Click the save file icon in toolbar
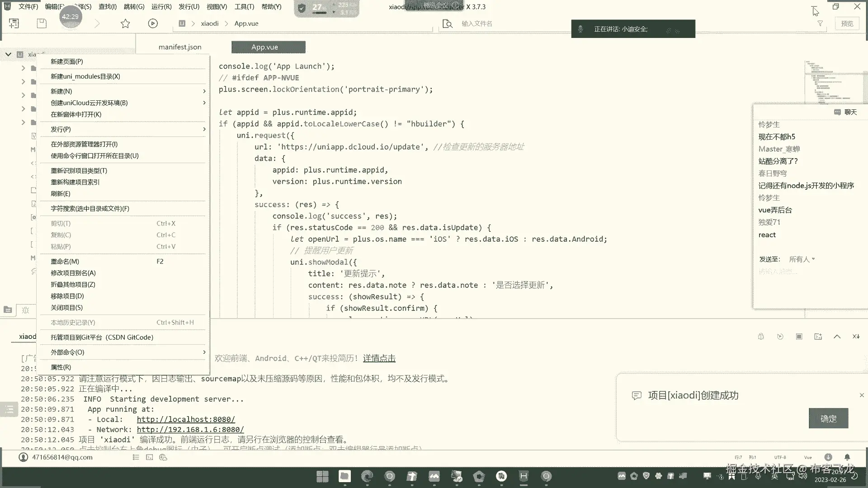The width and height of the screenshot is (868, 488). [42, 23]
